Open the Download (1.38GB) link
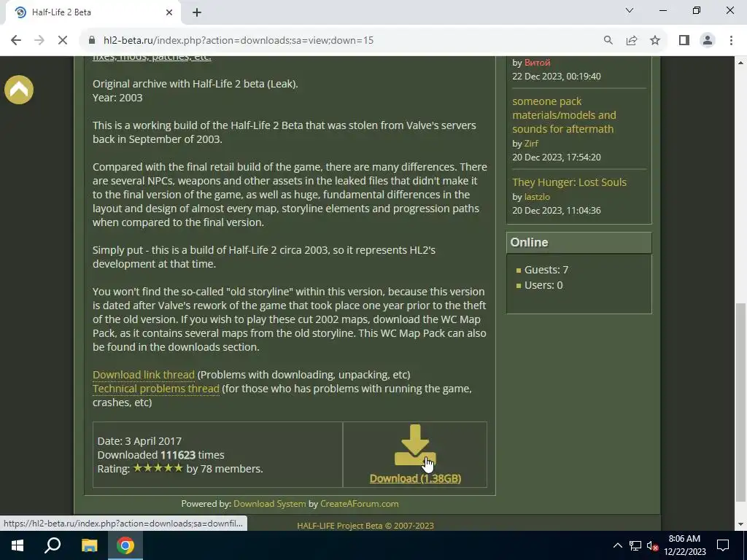 (415, 478)
